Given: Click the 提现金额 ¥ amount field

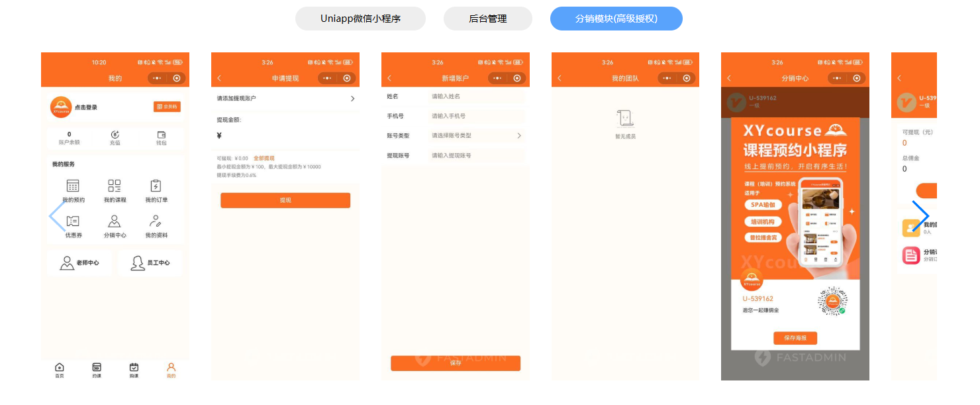Looking at the screenshot, I should click(285, 136).
